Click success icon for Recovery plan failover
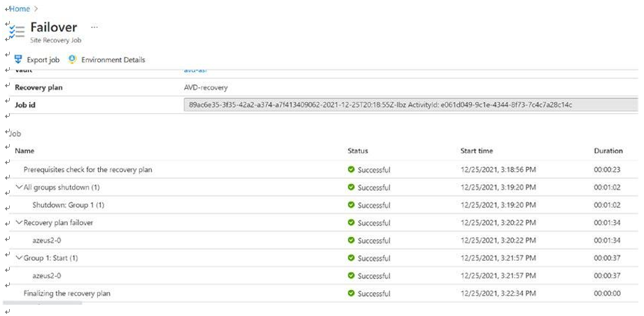This screenshot has height=316, width=644. coord(351,222)
